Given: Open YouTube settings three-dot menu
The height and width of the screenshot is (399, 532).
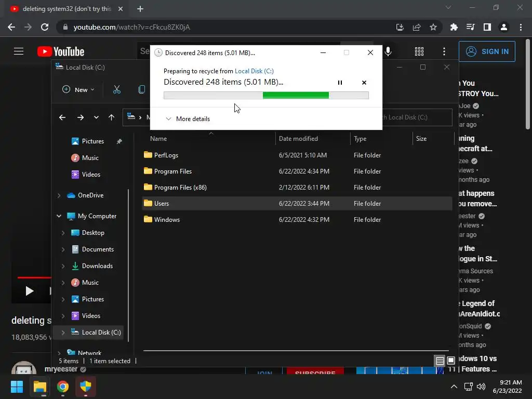Looking at the screenshot, I should pos(444,51).
